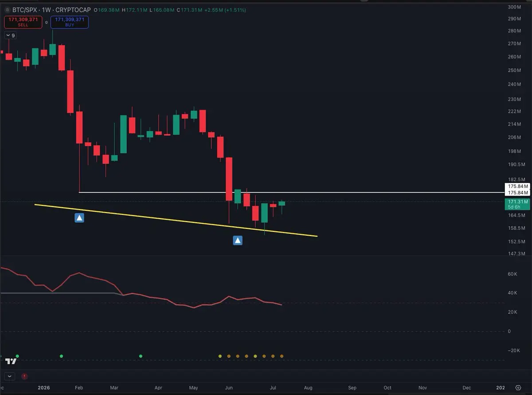Click the 40K indicator scale label

pyautogui.click(x=512, y=293)
